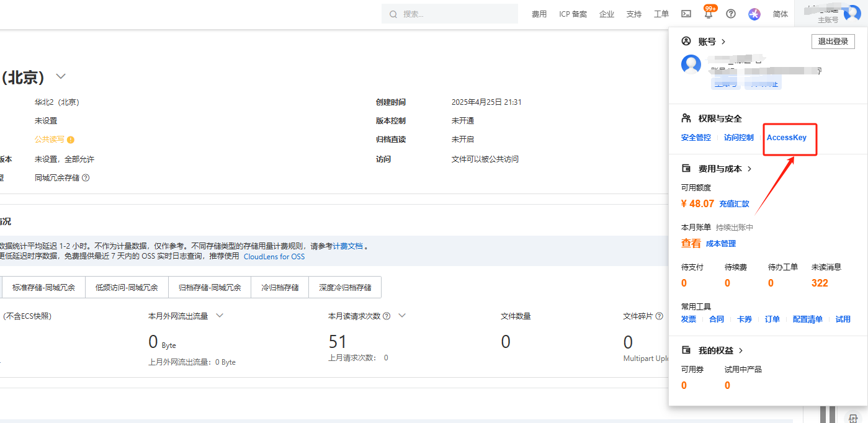868x423 pixels.
Task: Click the info icon beside 同城冗余存储
Action: [86, 178]
